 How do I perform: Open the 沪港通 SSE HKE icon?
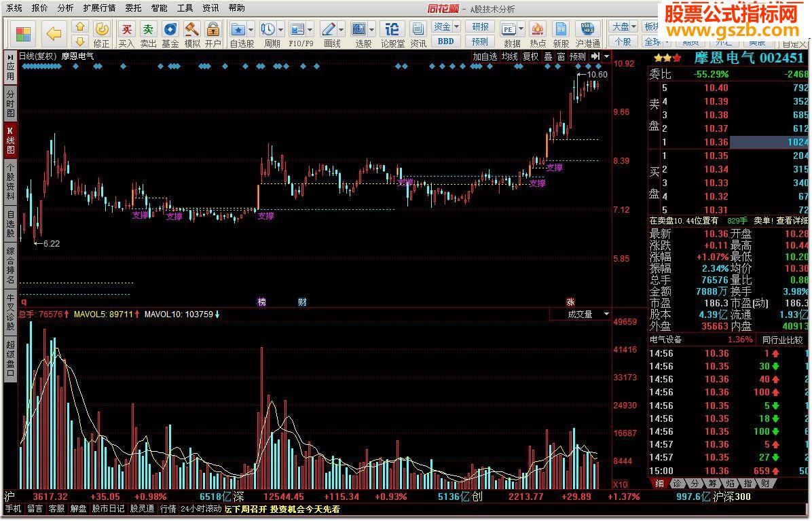(x=587, y=29)
